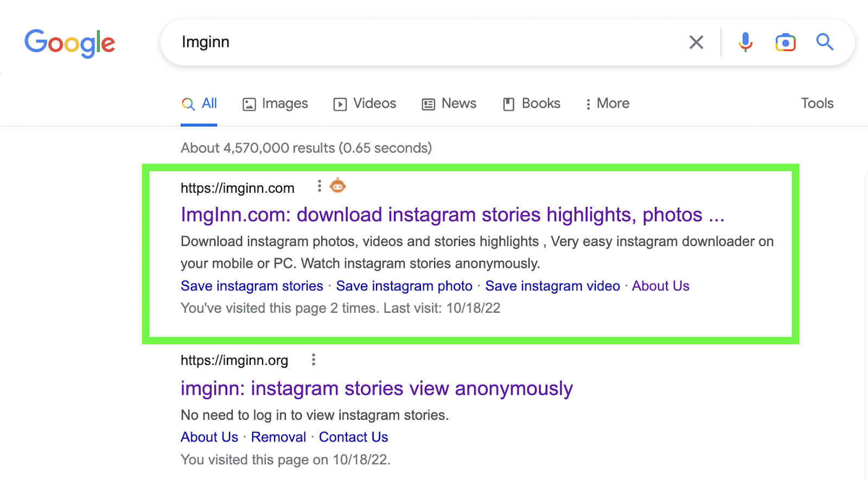Open the Tools filter option
This screenshot has width=868, height=480.
tap(817, 103)
